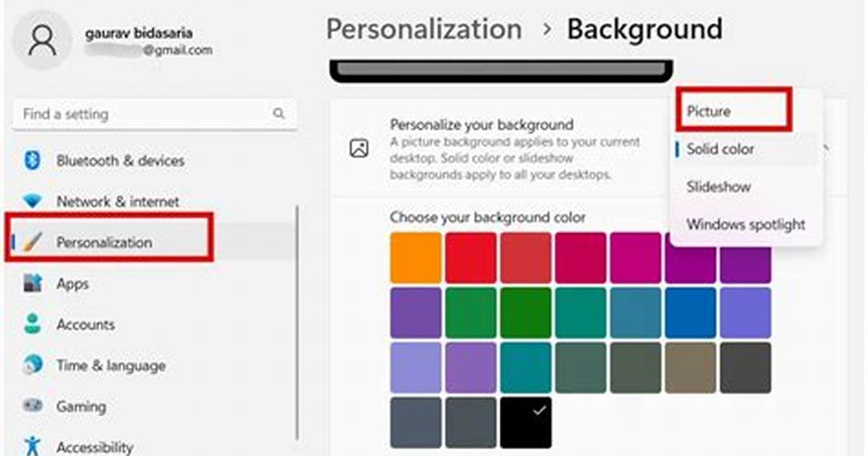This screenshot has height=456, width=868.
Task: Go back to Personalization breadcrumb
Action: [x=424, y=29]
